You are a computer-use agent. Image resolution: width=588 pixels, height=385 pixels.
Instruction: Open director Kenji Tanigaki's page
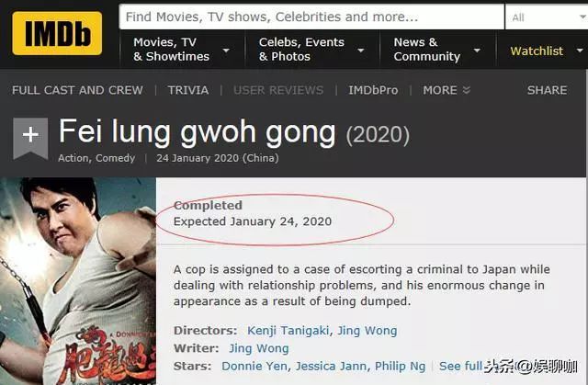[288, 331]
